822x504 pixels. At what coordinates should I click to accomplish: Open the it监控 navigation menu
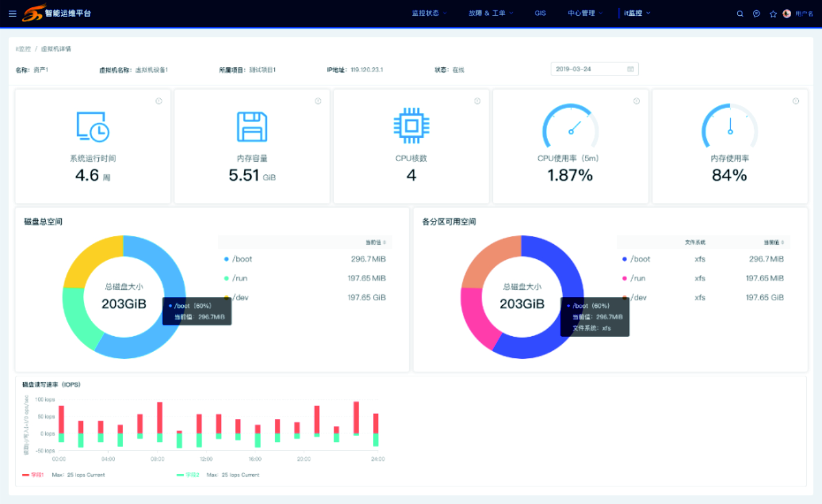click(x=637, y=13)
